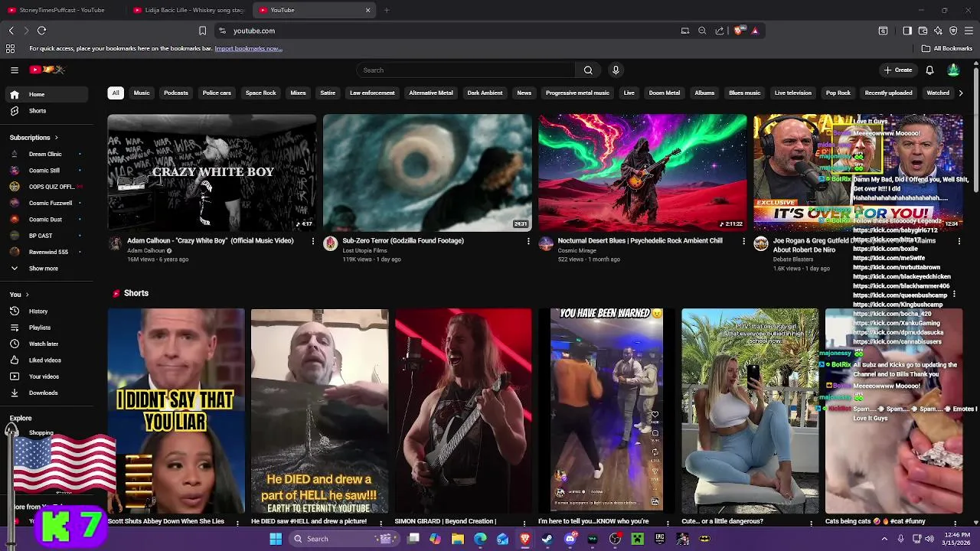
Task: Open Epic Games from the taskbar
Action: click(660, 539)
